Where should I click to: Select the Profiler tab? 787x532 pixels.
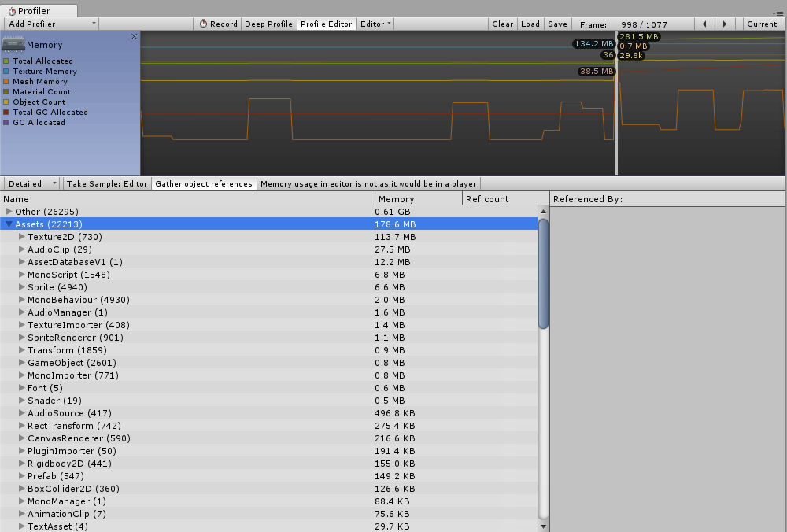39,10
